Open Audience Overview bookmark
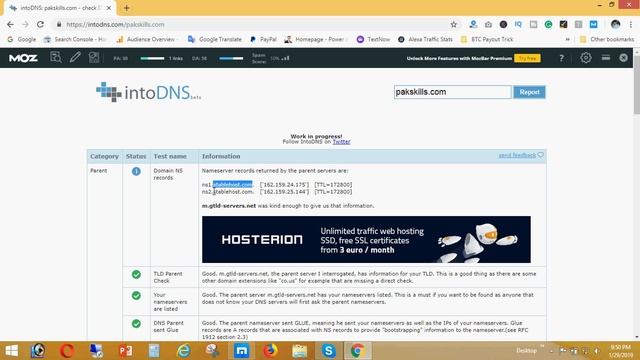 pos(146,39)
